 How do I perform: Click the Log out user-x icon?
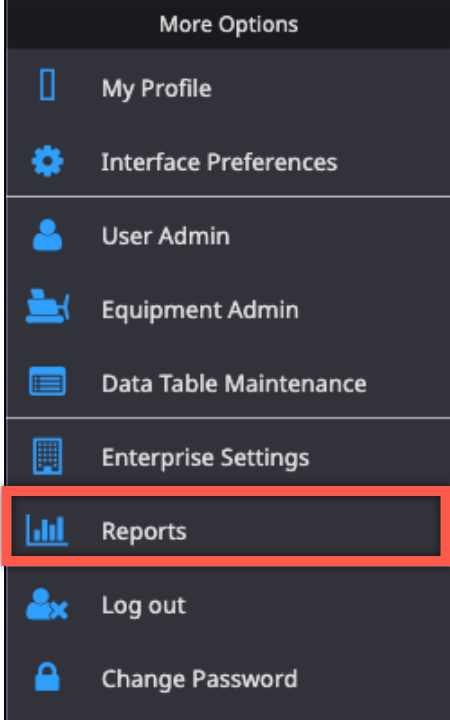(x=47, y=604)
